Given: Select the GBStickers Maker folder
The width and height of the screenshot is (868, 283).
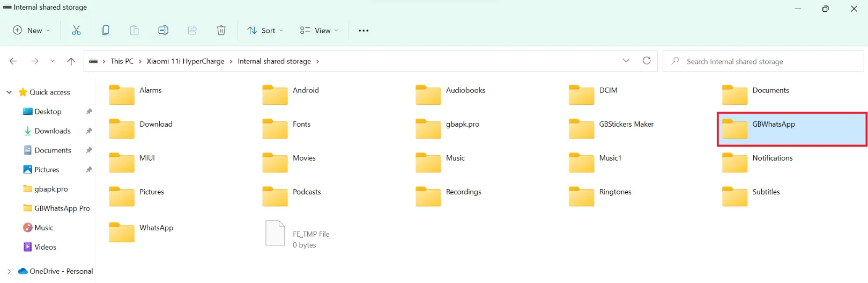Looking at the screenshot, I should [611, 129].
